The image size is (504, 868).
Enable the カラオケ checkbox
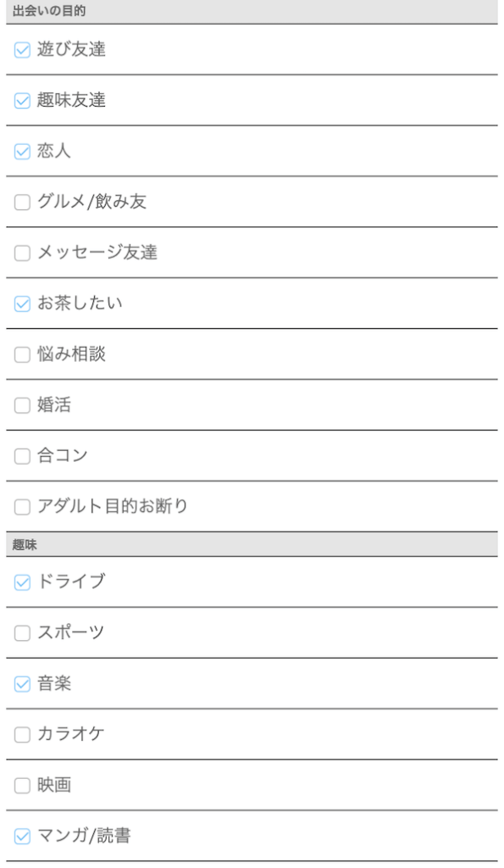point(21,734)
